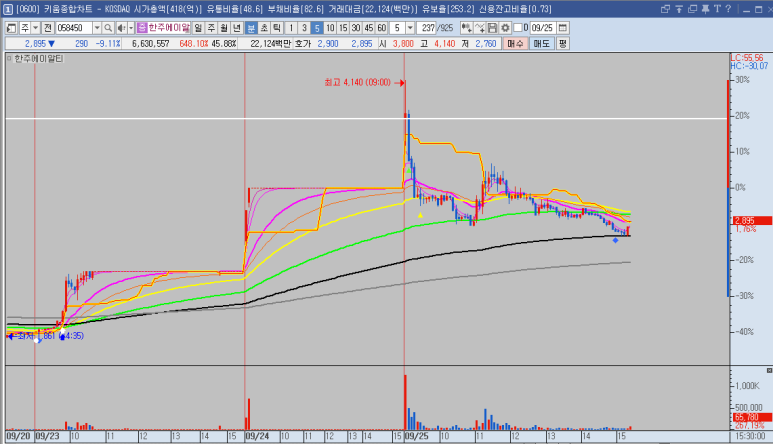Screen dimensions: 773x444
Task: Select the 초 second chart mode
Action: tap(264, 28)
